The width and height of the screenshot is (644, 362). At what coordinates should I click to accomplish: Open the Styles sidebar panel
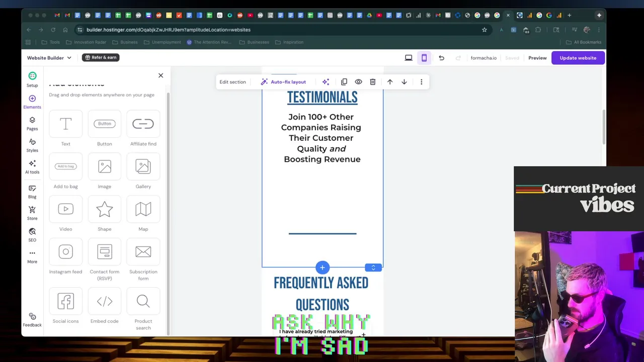tap(32, 145)
